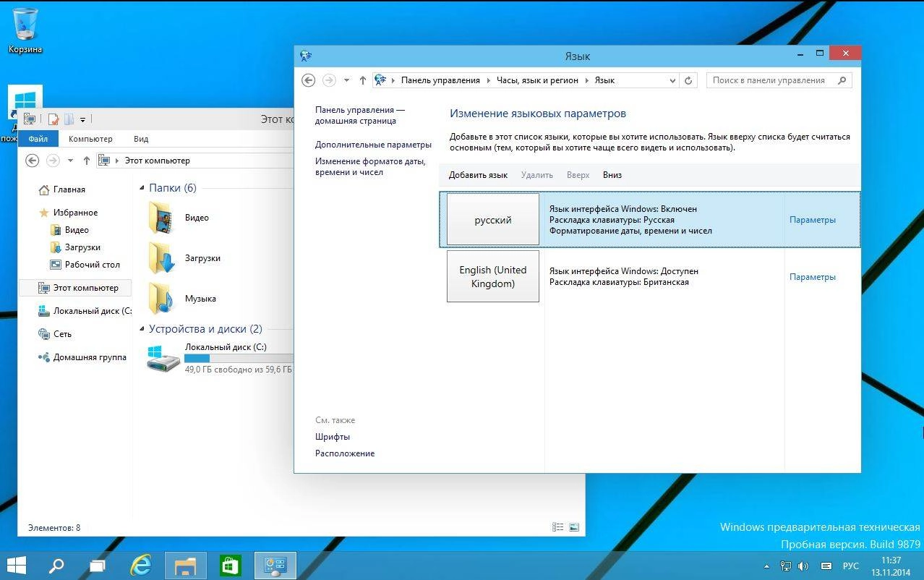
Task: Click Добавить язык button
Action: click(x=478, y=175)
